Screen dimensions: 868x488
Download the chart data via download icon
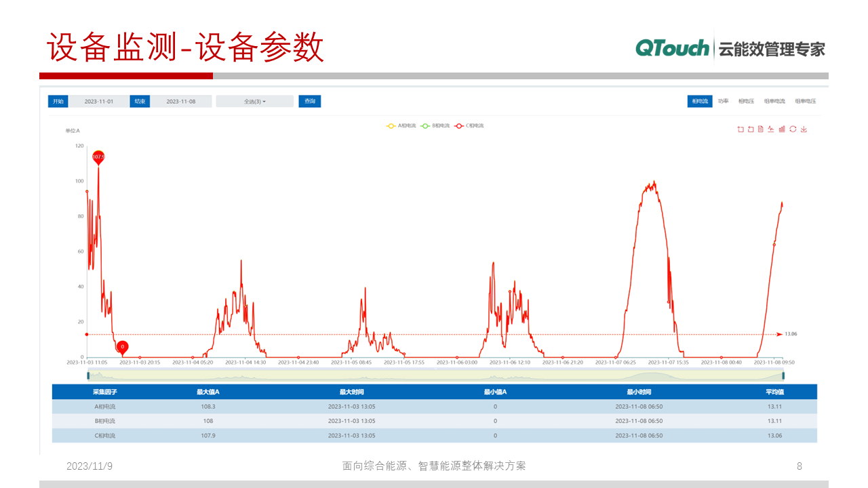[x=803, y=129]
